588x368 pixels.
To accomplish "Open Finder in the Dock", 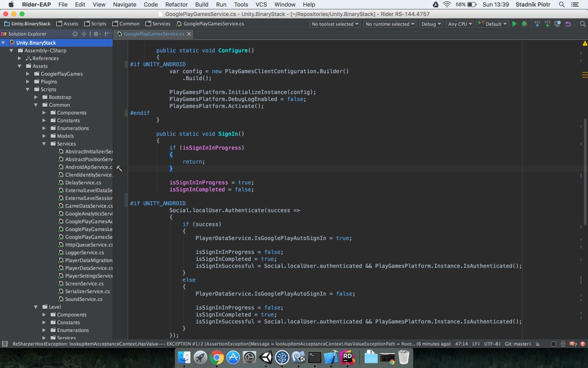I will pyautogui.click(x=184, y=357).
